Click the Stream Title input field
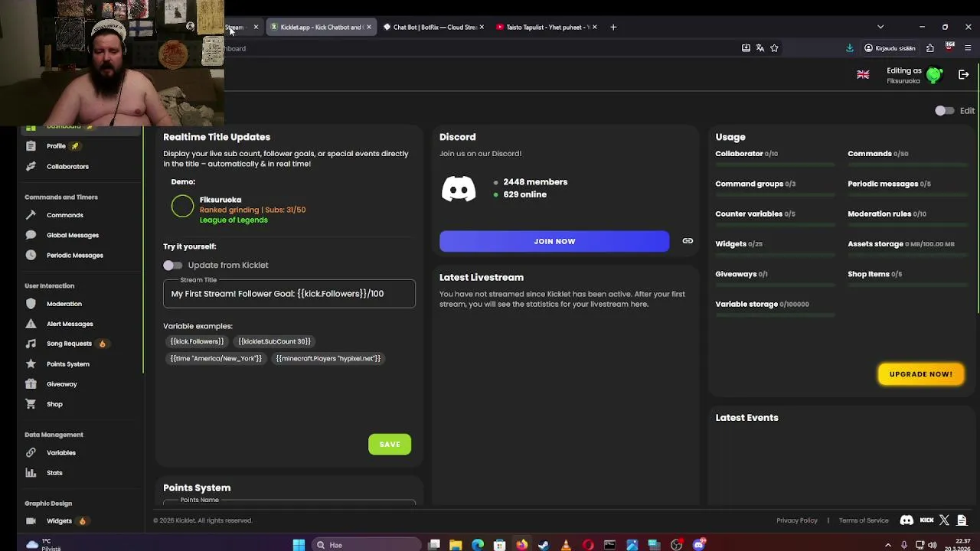Screen dimensions: 980x551 [289, 294]
